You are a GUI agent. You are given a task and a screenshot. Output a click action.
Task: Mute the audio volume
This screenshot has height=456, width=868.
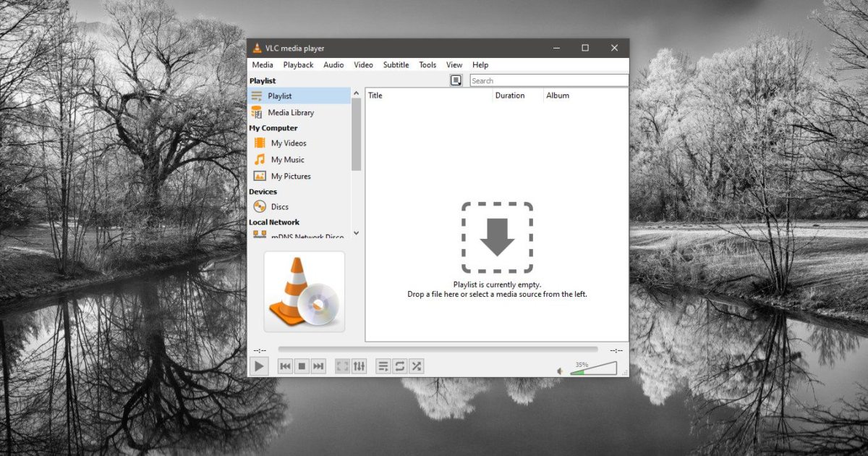[561, 371]
